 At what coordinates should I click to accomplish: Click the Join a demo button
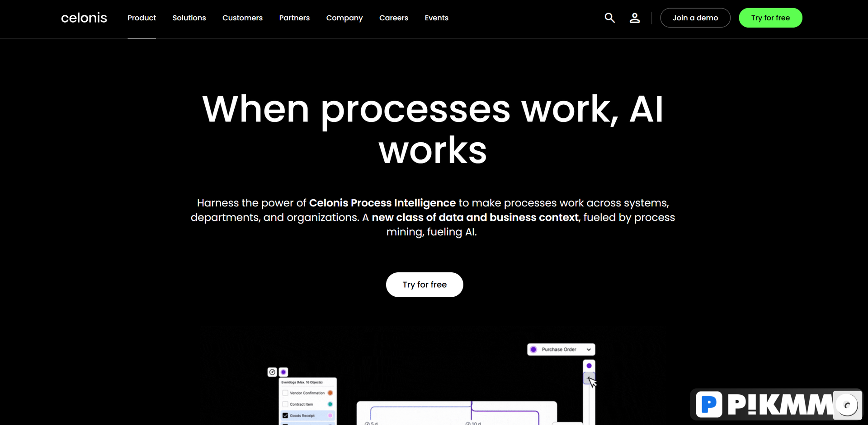point(695,18)
